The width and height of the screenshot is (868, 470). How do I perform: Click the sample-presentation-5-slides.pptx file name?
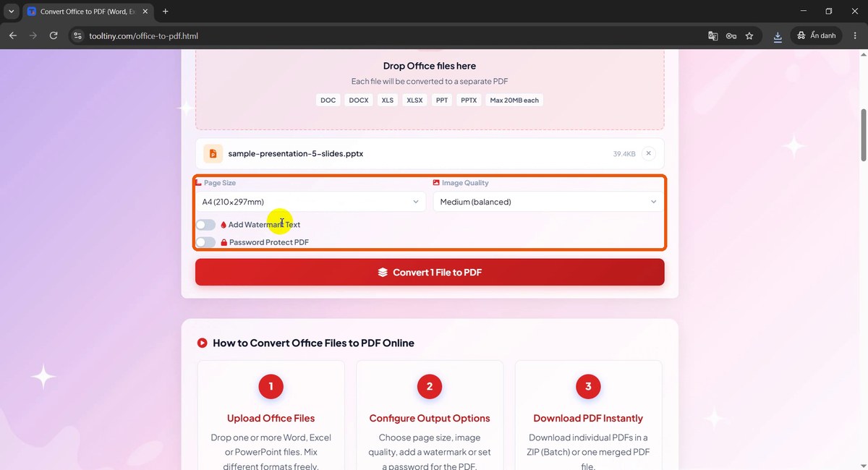[x=296, y=154]
